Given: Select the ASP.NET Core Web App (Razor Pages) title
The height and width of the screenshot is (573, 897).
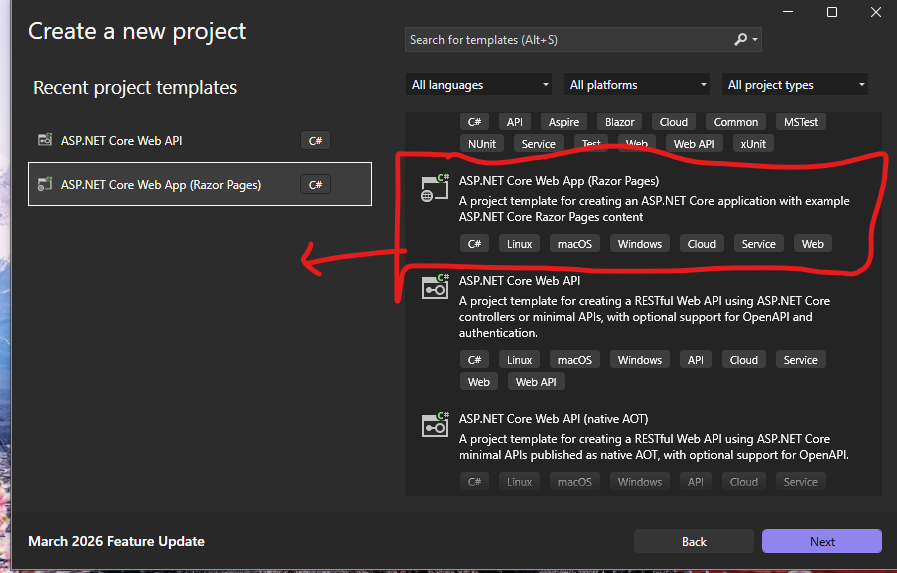Looking at the screenshot, I should coord(558,181).
